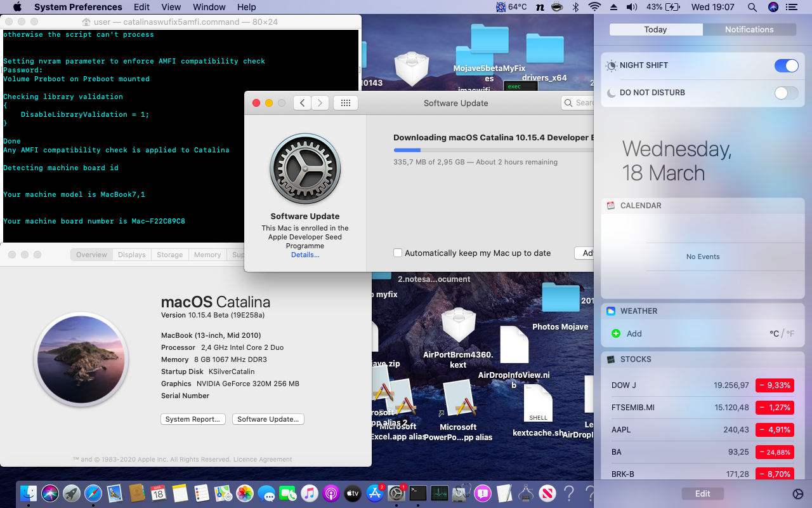
Task: Turn off Night Shift switch
Action: [x=787, y=65]
